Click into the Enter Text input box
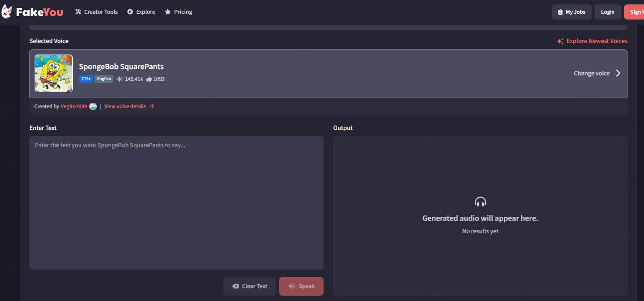 pyautogui.click(x=176, y=203)
